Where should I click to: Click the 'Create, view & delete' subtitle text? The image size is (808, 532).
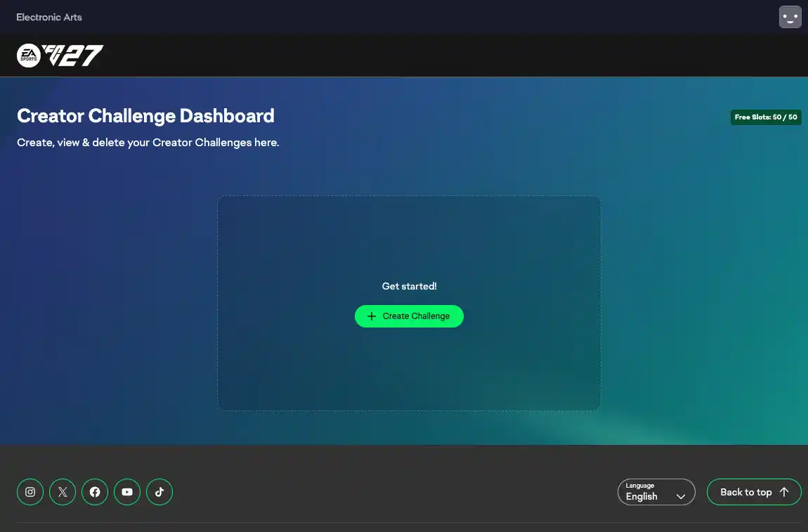click(148, 143)
